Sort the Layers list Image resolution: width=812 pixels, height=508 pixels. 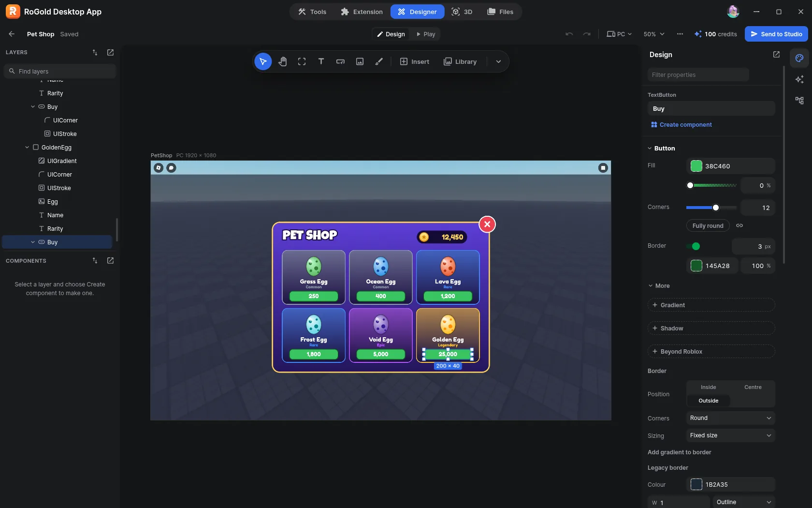click(95, 52)
